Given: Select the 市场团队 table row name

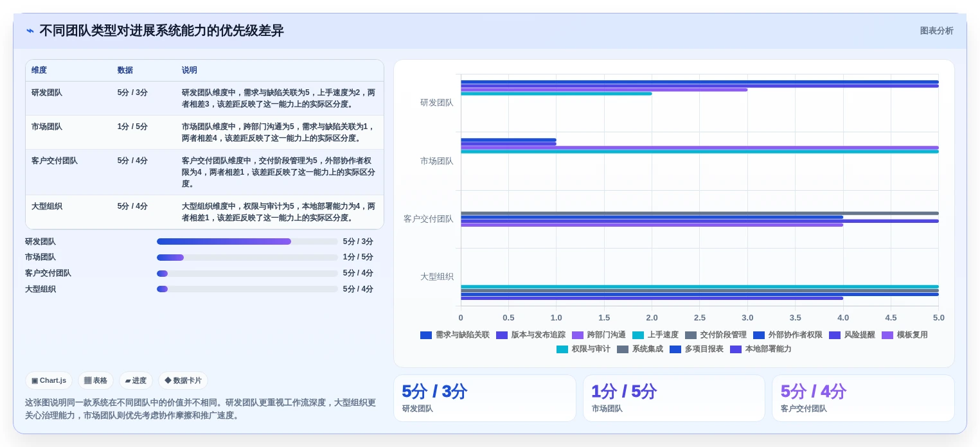Looking at the screenshot, I should click(47, 127).
